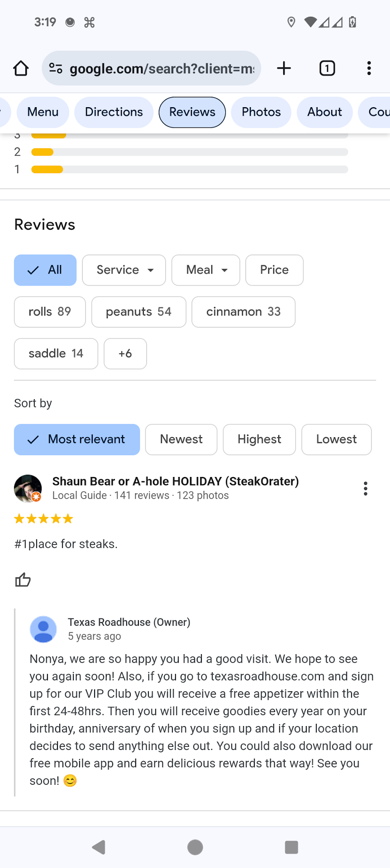This screenshot has height=868, width=390.
Task: Like Shaun Bear's review with thumbs-up
Action: coord(23,580)
